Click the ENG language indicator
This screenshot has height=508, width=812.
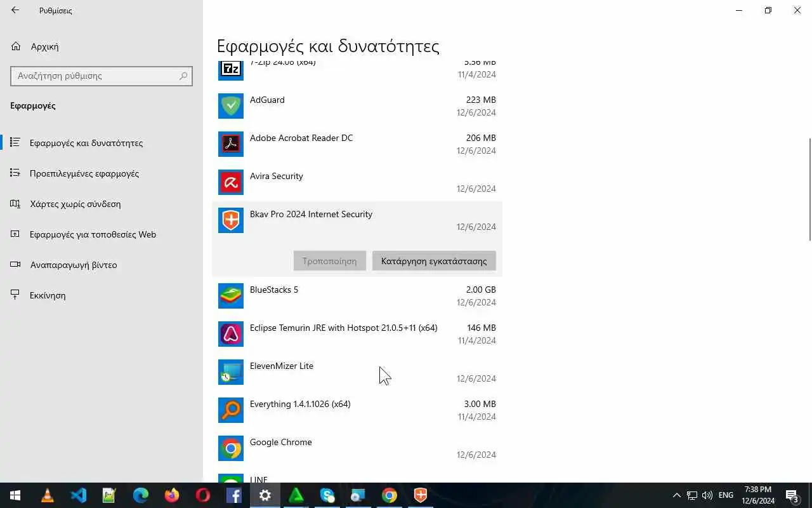[x=726, y=495]
